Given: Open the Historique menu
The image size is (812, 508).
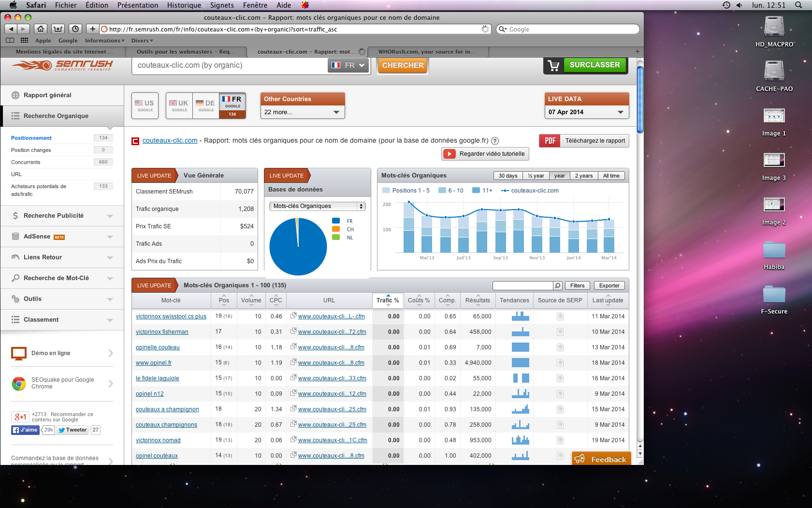Looking at the screenshot, I should [184, 5].
